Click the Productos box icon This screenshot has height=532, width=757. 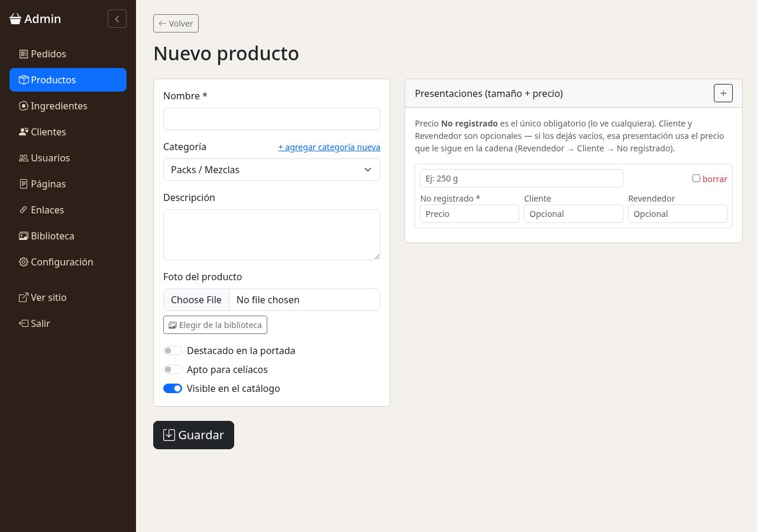coord(24,80)
